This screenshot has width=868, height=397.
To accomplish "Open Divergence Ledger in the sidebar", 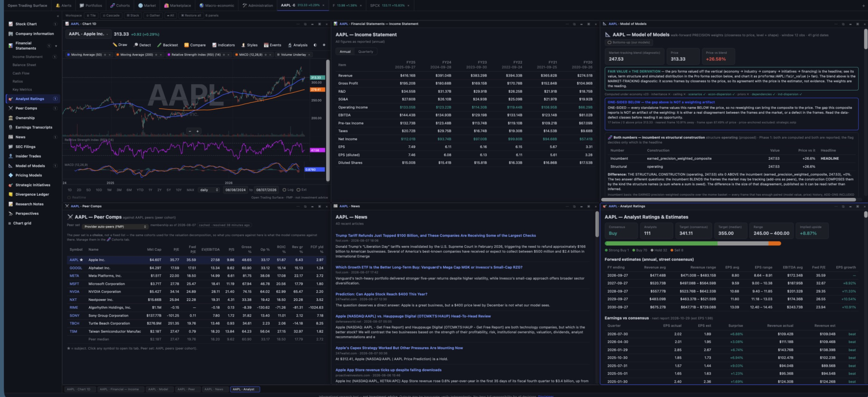I will point(32,195).
